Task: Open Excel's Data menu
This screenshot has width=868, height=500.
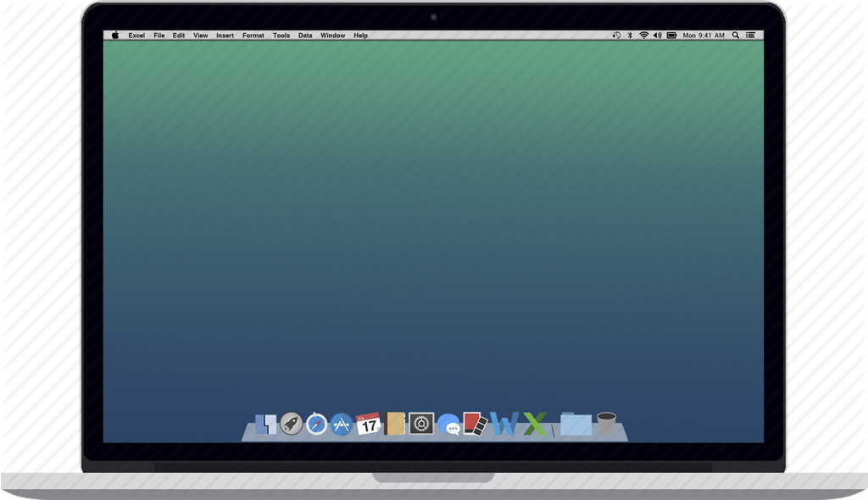Action: [x=303, y=36]
